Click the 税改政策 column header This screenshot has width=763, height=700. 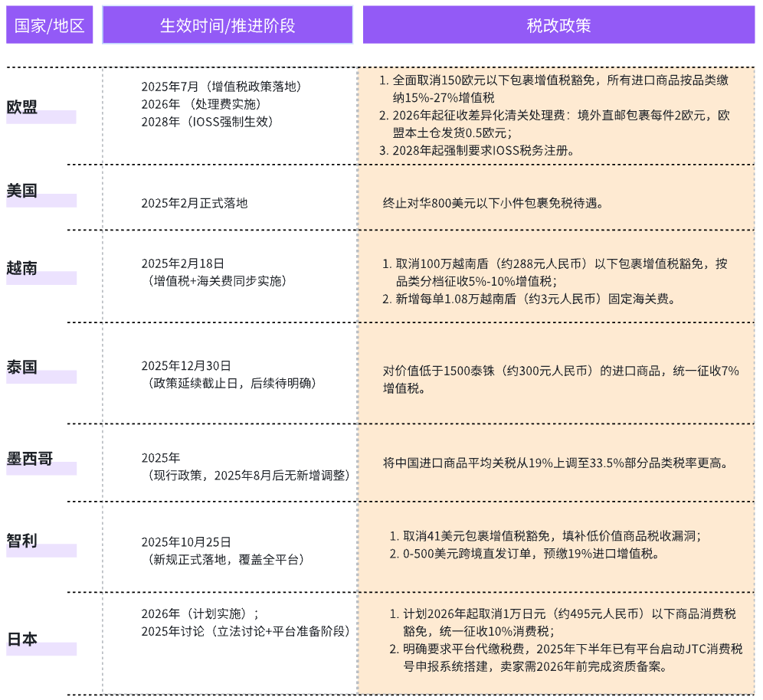tap(558, 25)
